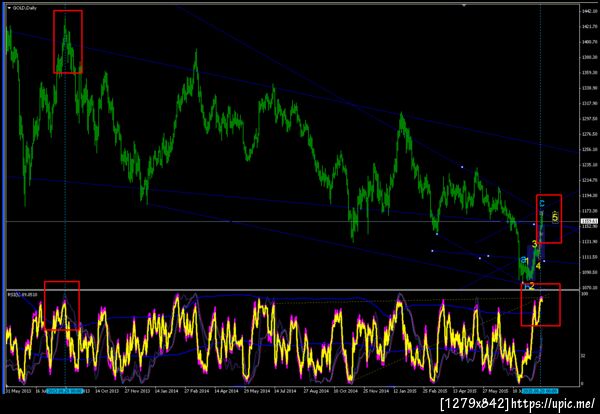600x414 pixels.
Task: Click the 14 Jul 2014 date label
Action: pos(284,391)
